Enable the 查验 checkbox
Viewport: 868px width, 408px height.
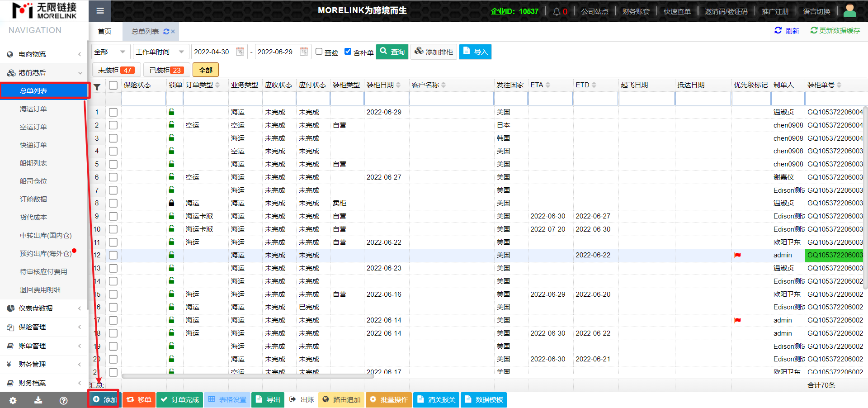[x=319, y=52]
